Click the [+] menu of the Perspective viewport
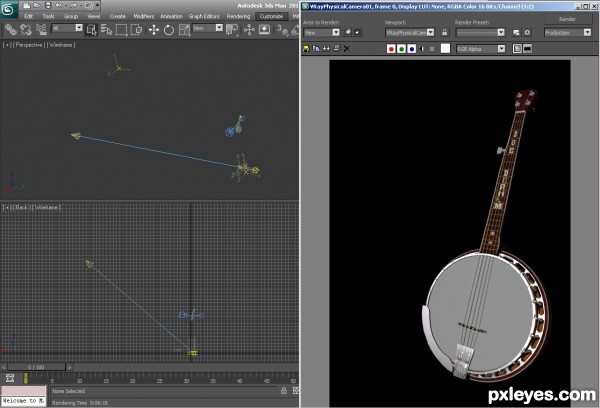Viewport: 600px width, 408px height. (7, 45)
